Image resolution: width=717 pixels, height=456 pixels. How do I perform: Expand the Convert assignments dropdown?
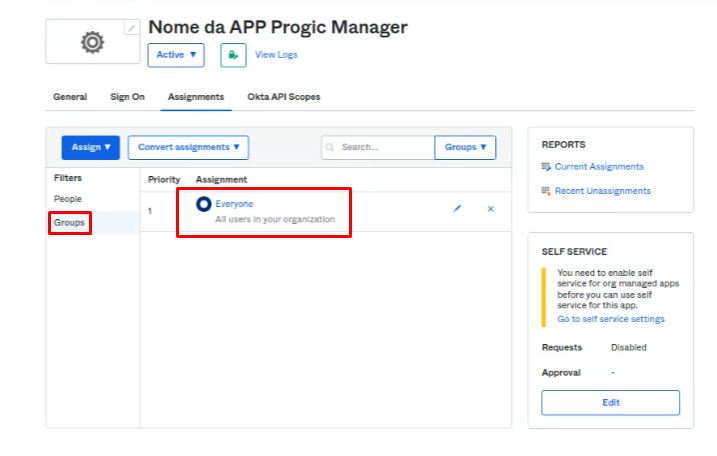tap(188, 147)
